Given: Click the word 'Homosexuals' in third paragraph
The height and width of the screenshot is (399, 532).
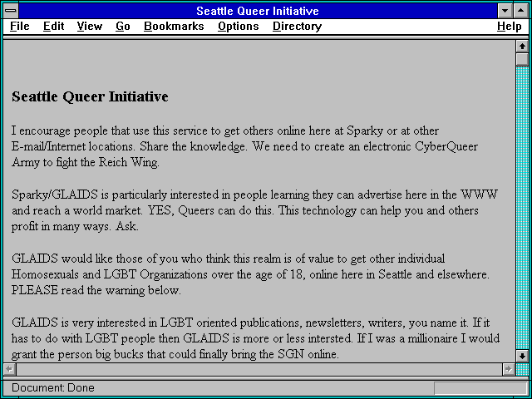Looking at the screenshot, I should point(45,274).
